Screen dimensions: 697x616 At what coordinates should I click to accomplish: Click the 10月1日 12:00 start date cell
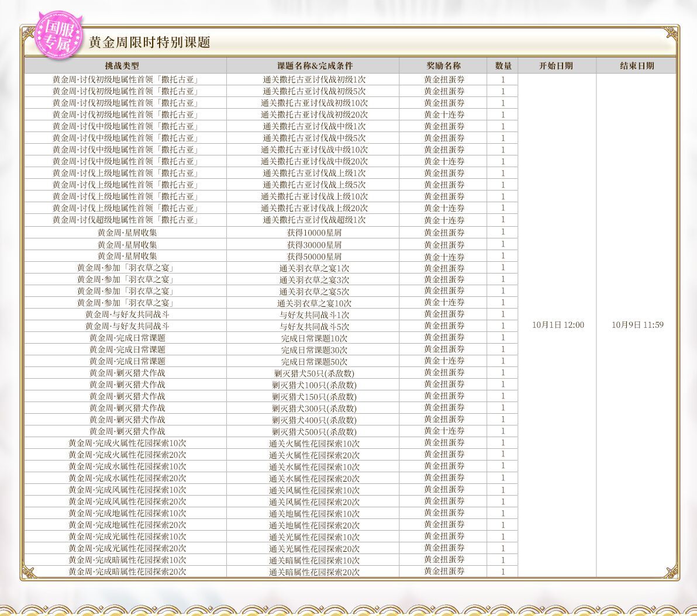click(558, 325)
